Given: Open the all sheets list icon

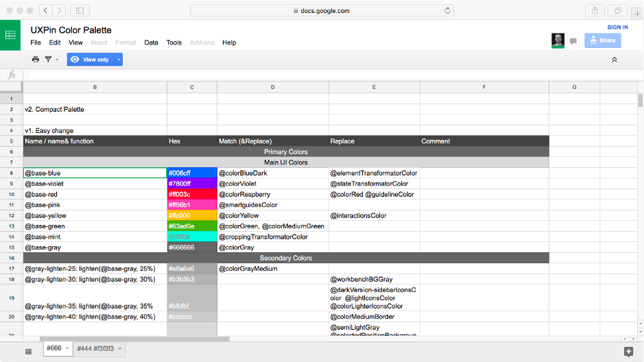Looking at the screenshot, I should [28, 351].
